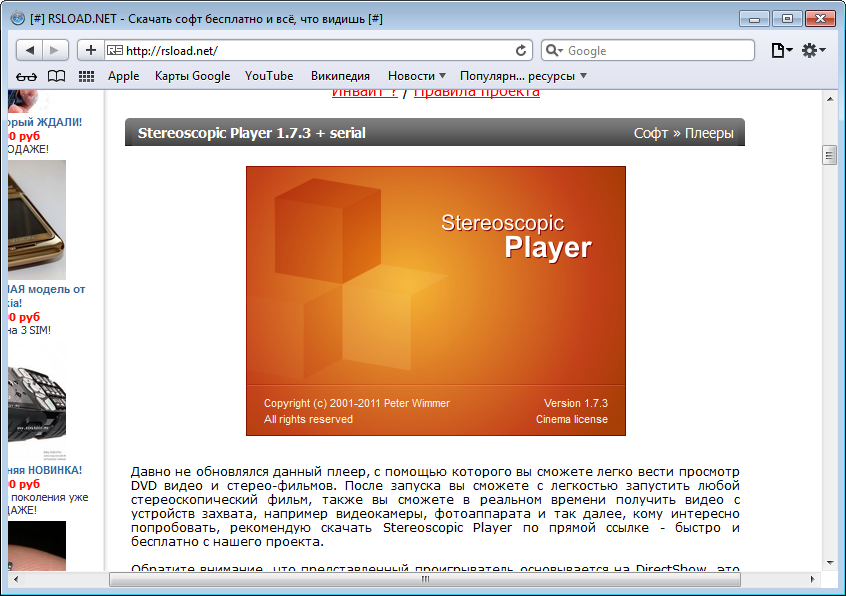Viewport: 846px width, 596px height.
Task: Open the Софт category link
Action: (651, 133)
